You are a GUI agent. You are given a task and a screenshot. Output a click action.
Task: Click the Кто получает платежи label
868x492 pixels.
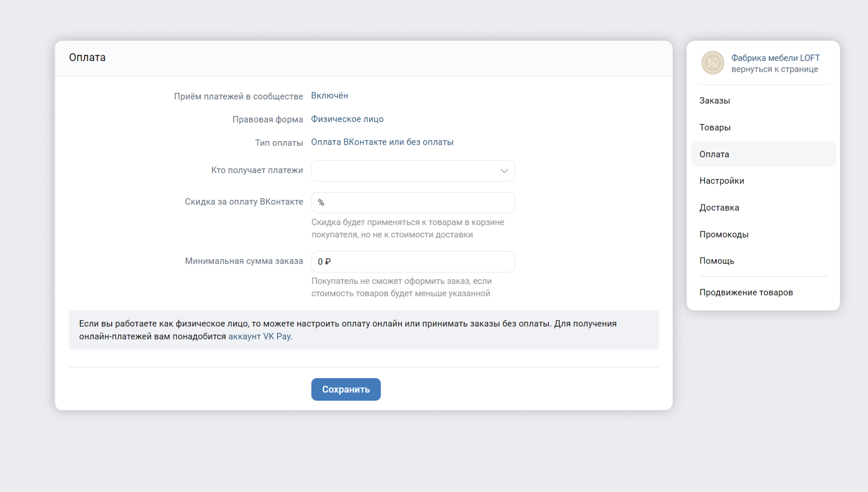[257, 170]
